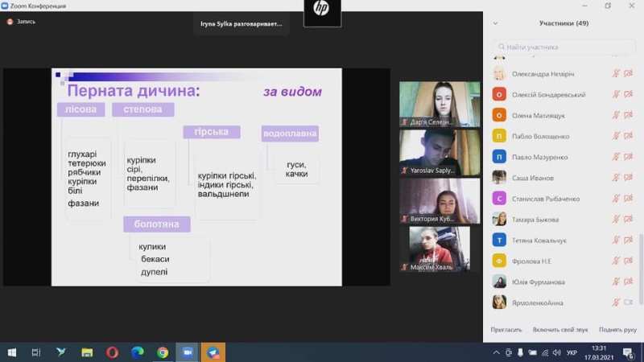
Task: Click the search magnifier in participant search
Action: pos(501,47)
